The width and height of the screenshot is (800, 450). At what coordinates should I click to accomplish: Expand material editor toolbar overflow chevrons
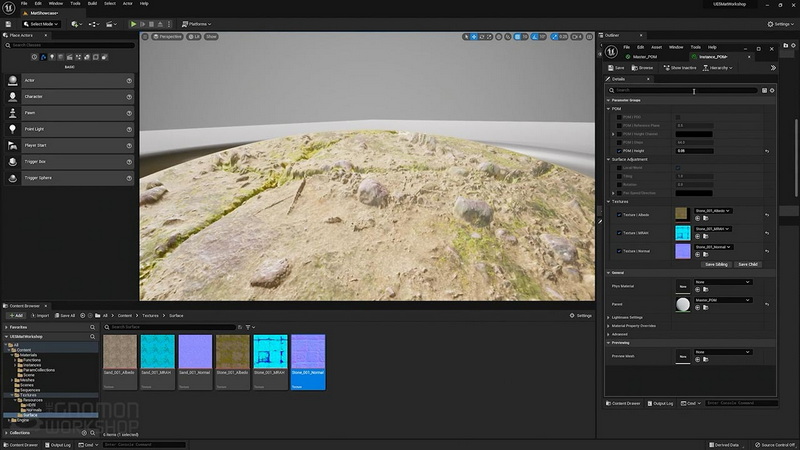click(773, 68)
